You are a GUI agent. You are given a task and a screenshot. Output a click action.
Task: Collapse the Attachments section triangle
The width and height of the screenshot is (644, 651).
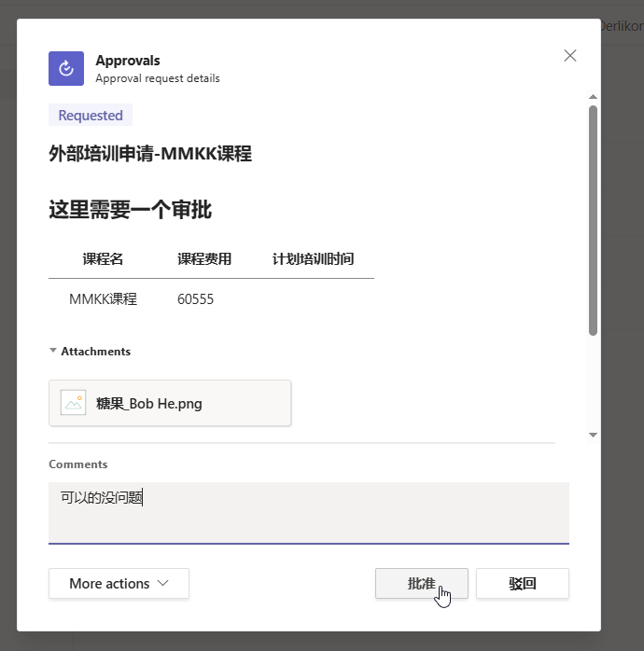click(x=53, y=352)
